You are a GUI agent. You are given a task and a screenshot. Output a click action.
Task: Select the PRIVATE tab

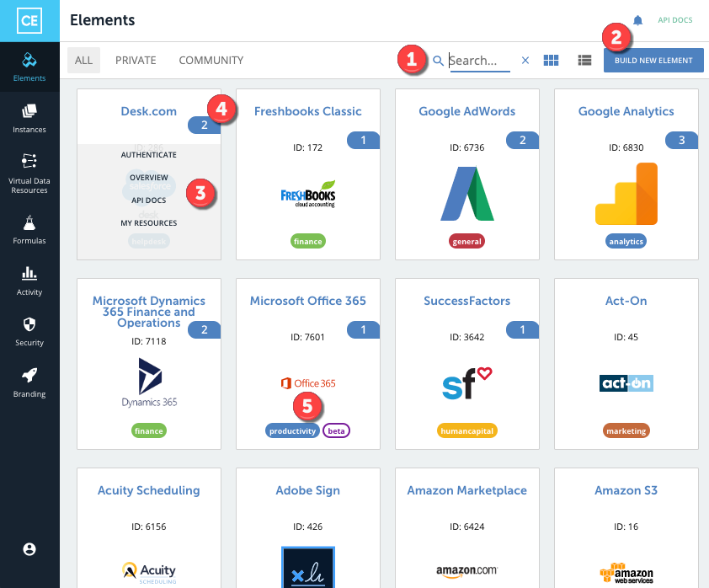coord(136,60)
